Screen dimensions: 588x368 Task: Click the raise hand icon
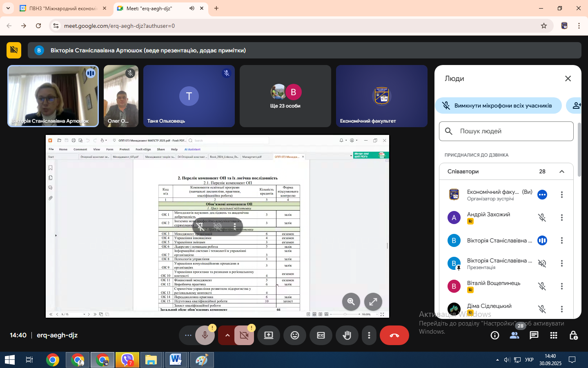tap(347, 335)
